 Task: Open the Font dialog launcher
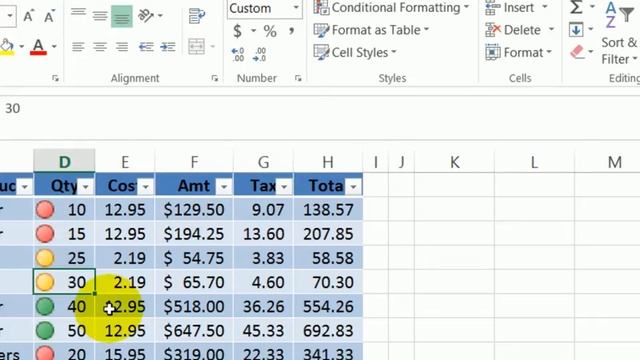(56, 78)
